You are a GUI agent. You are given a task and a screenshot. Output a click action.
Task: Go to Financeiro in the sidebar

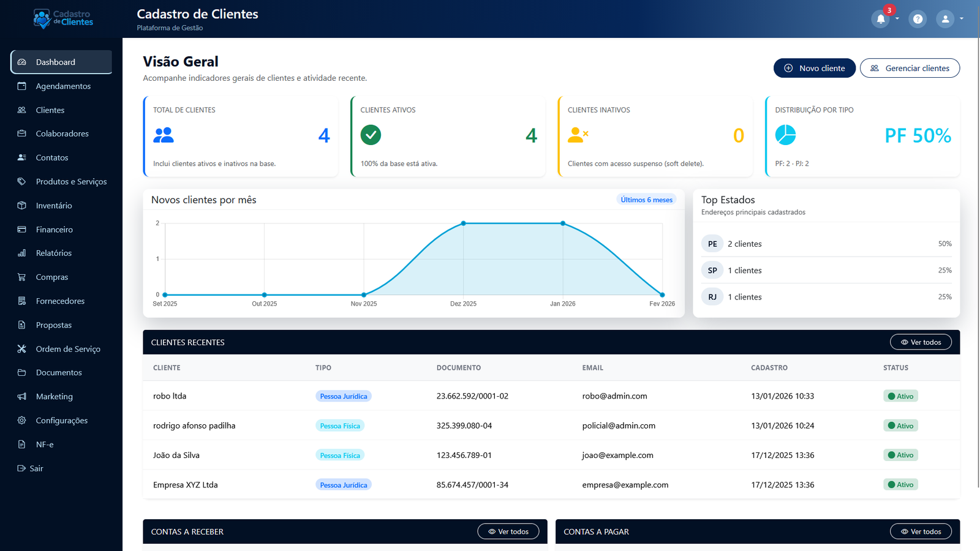[54, 230]
